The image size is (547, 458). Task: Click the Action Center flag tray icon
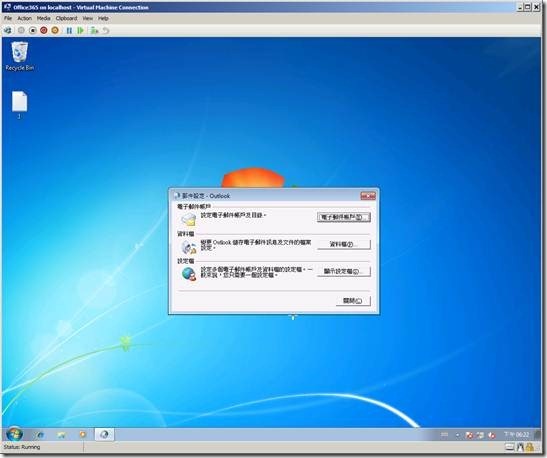tap(469, 435)
